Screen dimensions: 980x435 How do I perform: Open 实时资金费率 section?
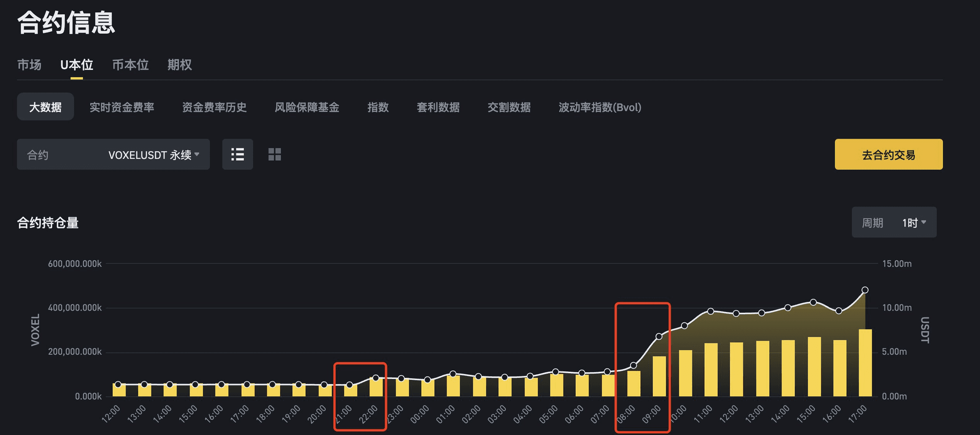[x=122, y=107]
